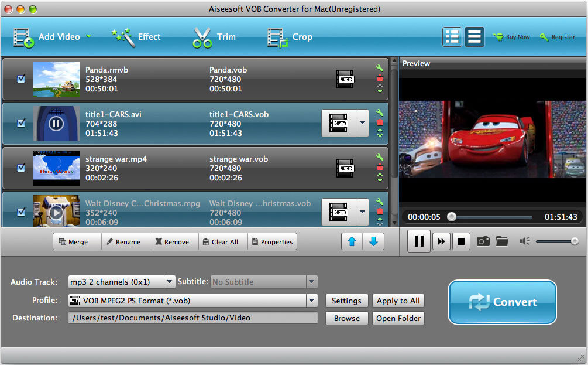Screen dimensions: 588x365
Task: Uncheck the Walt Disney Christmas.mpg checkbox
Action: 22,212
